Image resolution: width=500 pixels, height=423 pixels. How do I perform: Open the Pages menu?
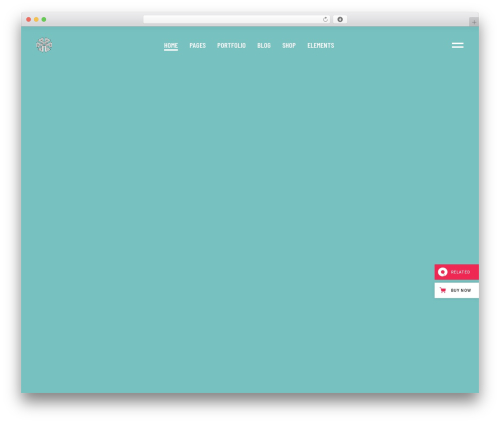click(198, 45)
